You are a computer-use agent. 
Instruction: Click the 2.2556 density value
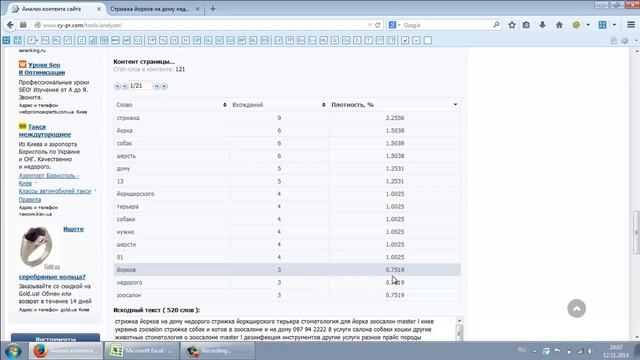[x=395, y=118]
